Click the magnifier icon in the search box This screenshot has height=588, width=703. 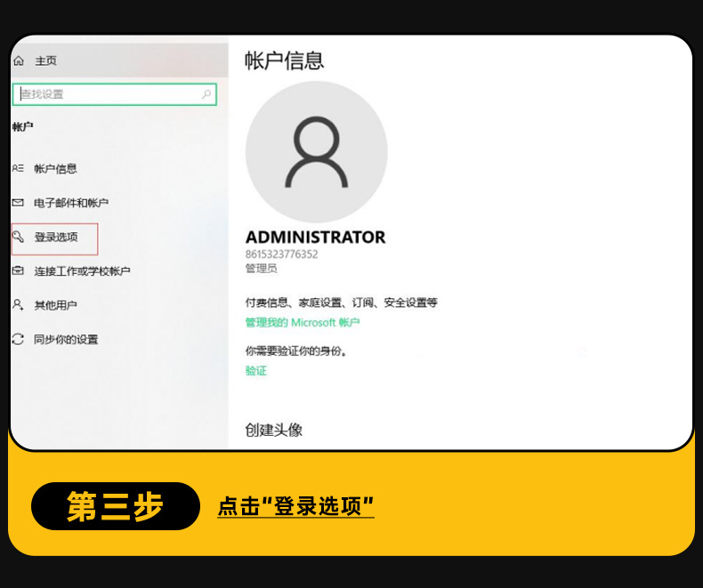click(x=206, y=94)
